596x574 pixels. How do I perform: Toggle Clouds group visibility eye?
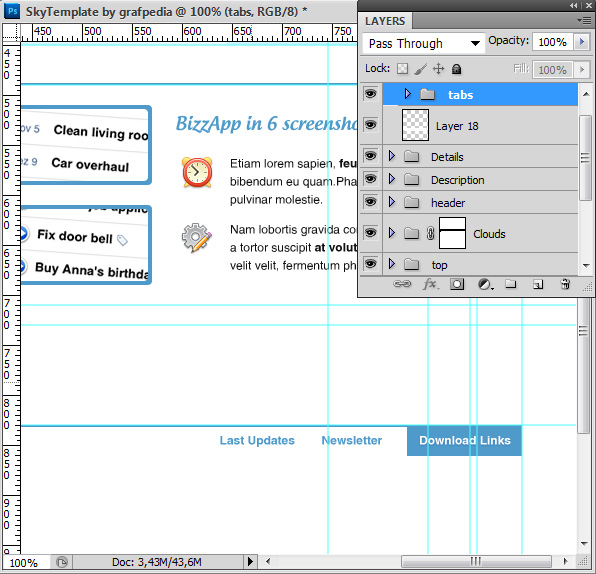coord(371,233)
